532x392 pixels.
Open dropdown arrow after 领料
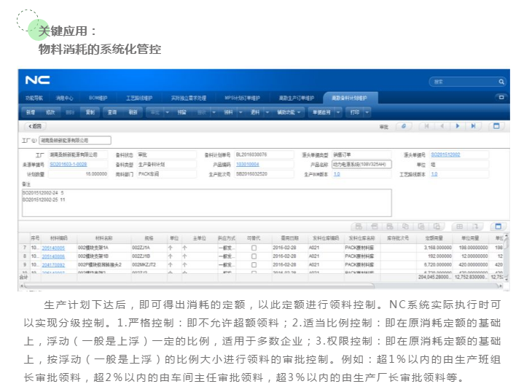[240, 112]
